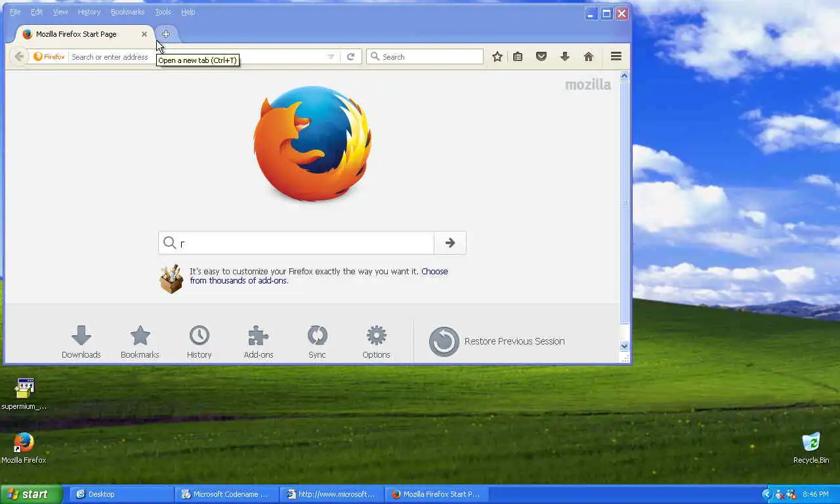Click the system tray clock
Viewport: 840px width, 504px height.
pyautogui.click(x=816, y=494)
